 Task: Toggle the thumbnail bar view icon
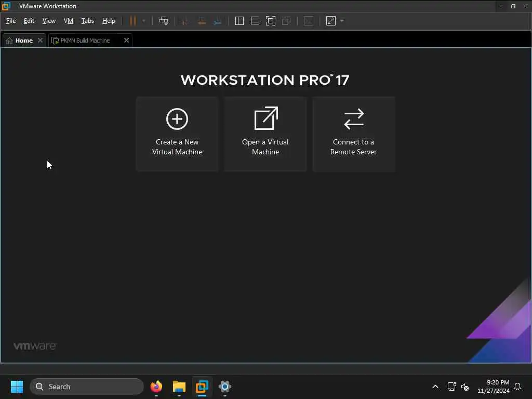255,21
